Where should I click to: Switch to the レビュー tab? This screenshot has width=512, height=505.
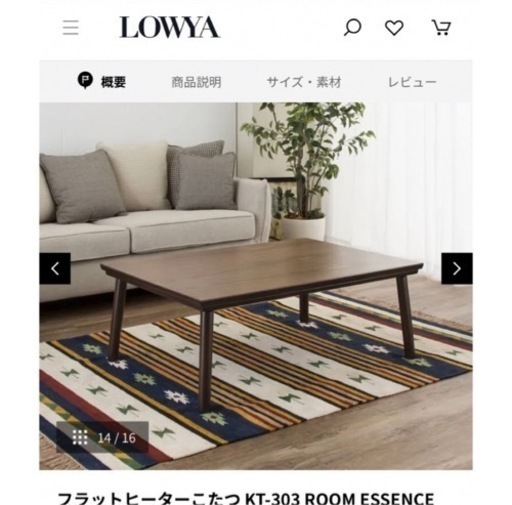pos(412,82)
